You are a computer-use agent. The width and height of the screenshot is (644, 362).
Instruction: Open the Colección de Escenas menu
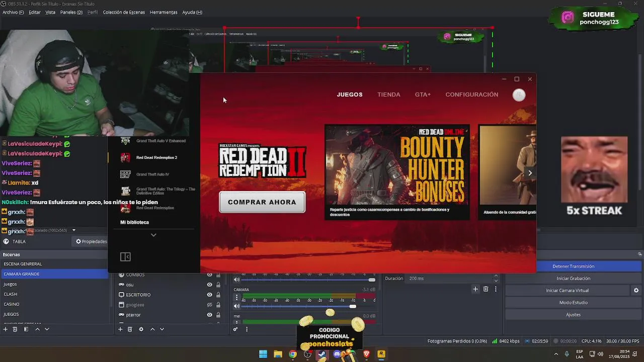coord(124,12)
